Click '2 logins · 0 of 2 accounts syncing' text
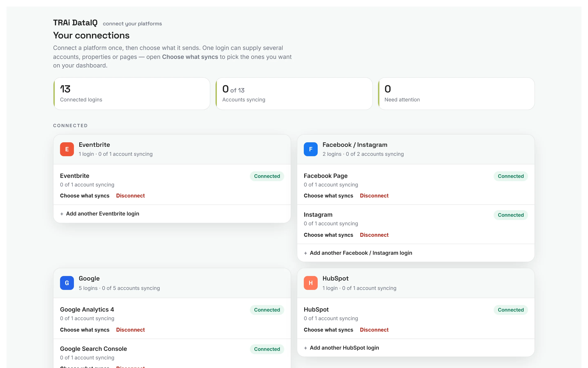Image resolution: width=588 pixels, height=368 pixels. pos(363,154)
